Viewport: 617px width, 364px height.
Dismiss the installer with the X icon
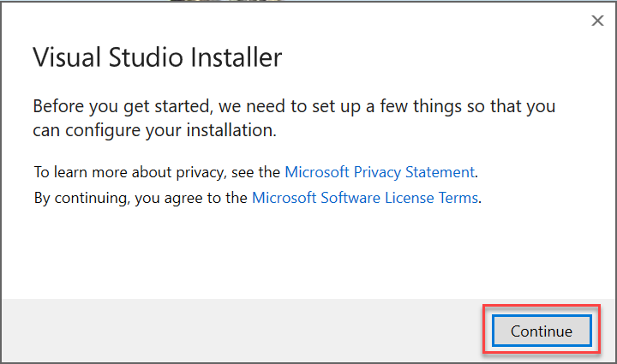click(x=597, y=21)
